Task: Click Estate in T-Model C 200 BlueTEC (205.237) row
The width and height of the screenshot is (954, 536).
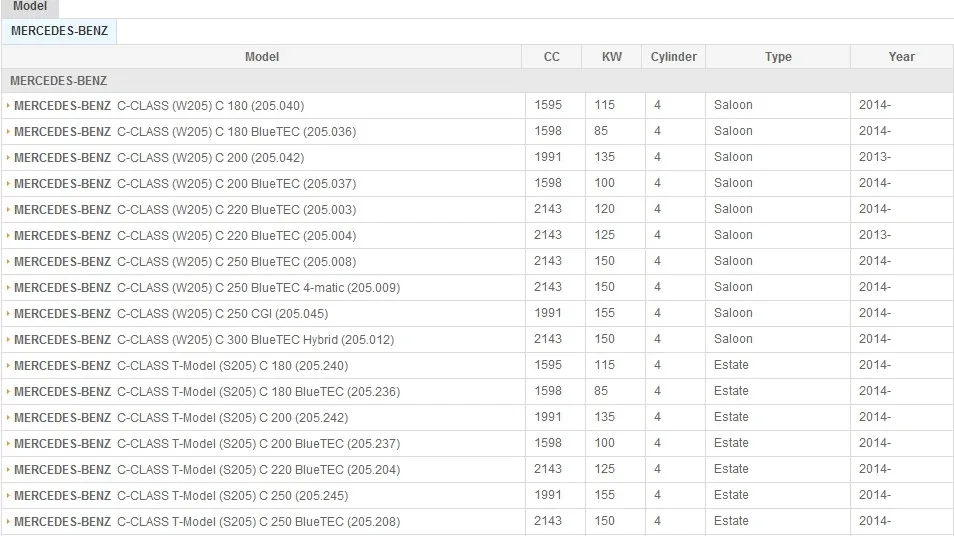Action: (731, 443)
